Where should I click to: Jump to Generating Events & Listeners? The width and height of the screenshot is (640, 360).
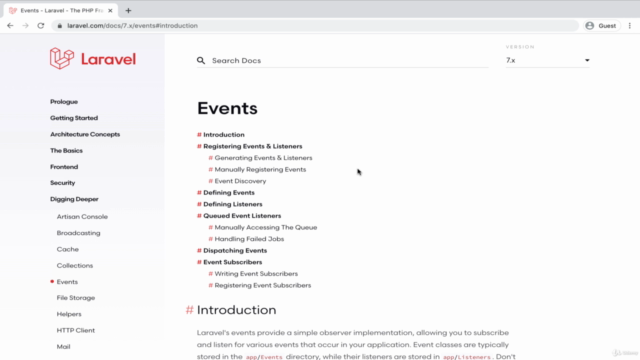[x=263, y=158]
